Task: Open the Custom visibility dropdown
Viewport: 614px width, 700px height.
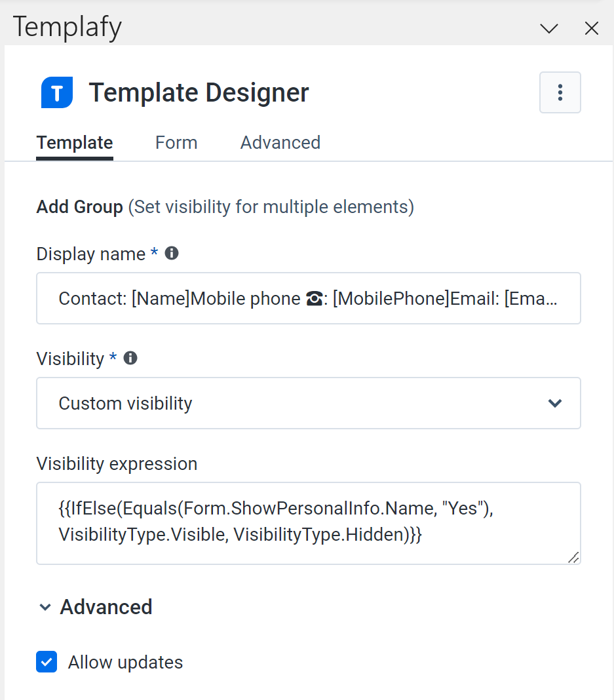Action: (309, 403)
